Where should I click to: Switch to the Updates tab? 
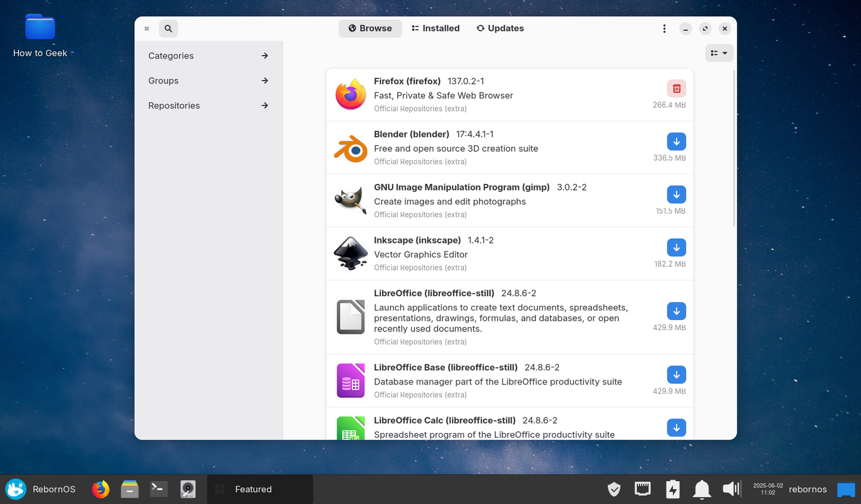tap(500, 28)
